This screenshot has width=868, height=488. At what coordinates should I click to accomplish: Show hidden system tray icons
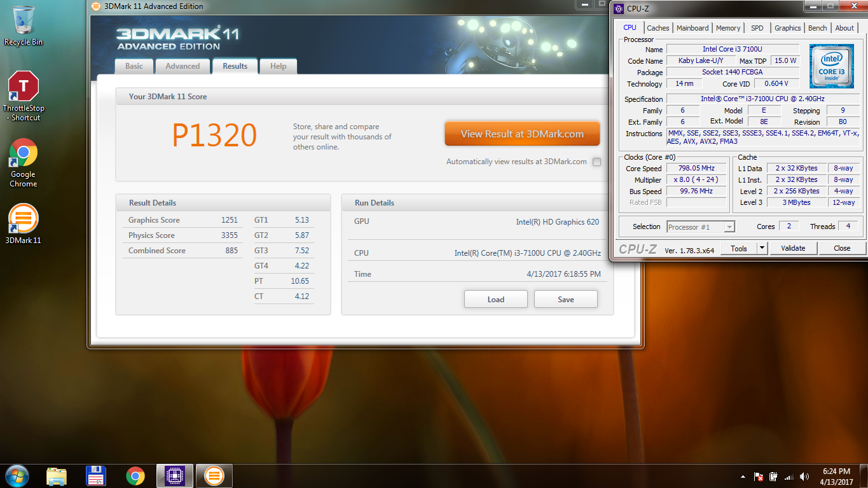[x=743, y=477]
